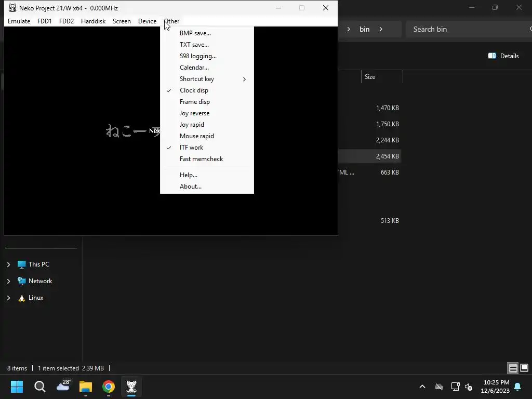
Task: Enable Mouse rapid option
Action: 207,136
